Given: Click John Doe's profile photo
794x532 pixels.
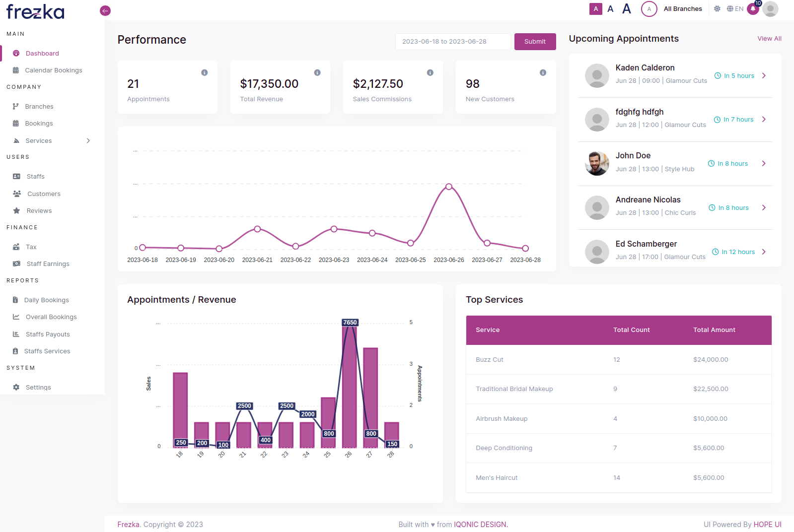Looking at the screenshot, I should coord(597,163).
